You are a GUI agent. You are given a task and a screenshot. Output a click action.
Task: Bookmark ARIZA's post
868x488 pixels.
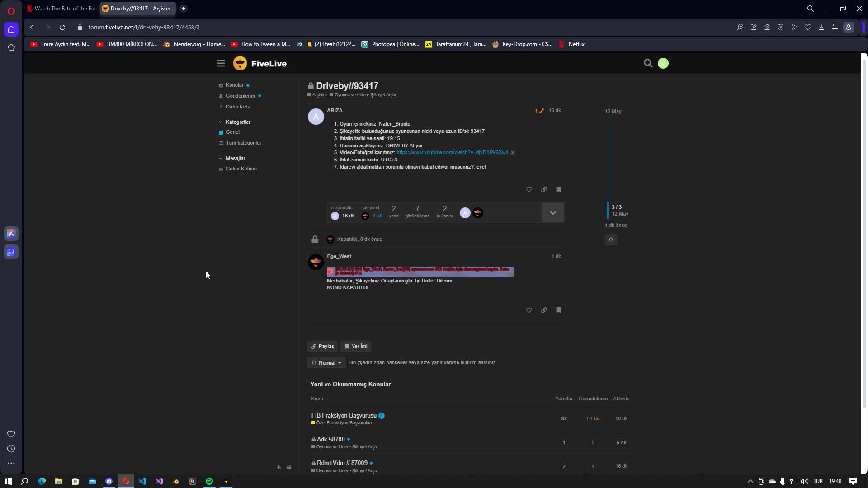point(558,189)
